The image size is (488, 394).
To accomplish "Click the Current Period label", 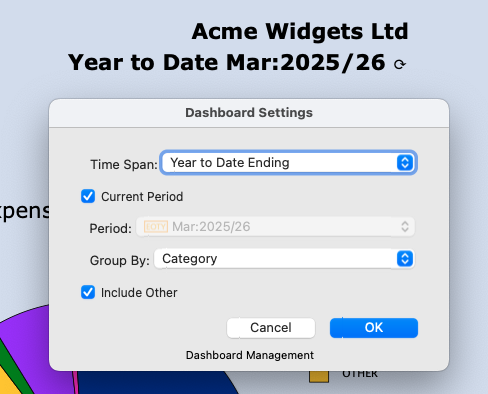I will pos(142,197).
